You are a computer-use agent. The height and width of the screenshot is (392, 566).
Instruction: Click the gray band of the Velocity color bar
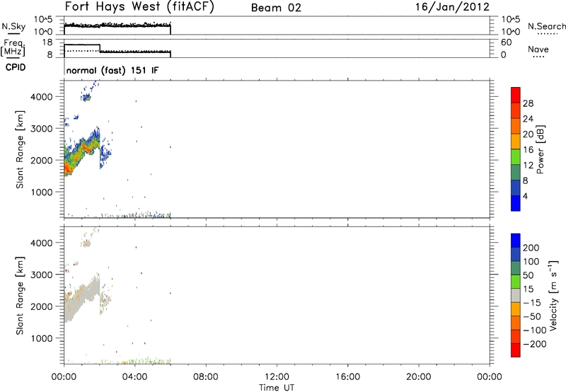pos(516,295)
